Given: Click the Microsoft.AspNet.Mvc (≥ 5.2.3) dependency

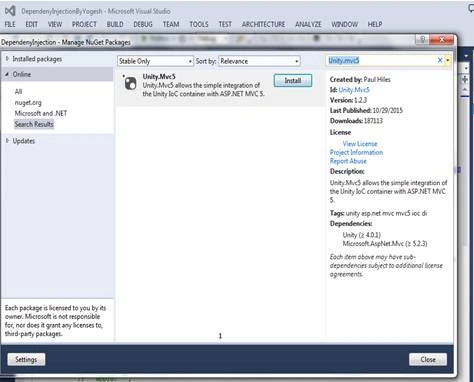Looking at the screenshot, I should [x=385, y=244].
